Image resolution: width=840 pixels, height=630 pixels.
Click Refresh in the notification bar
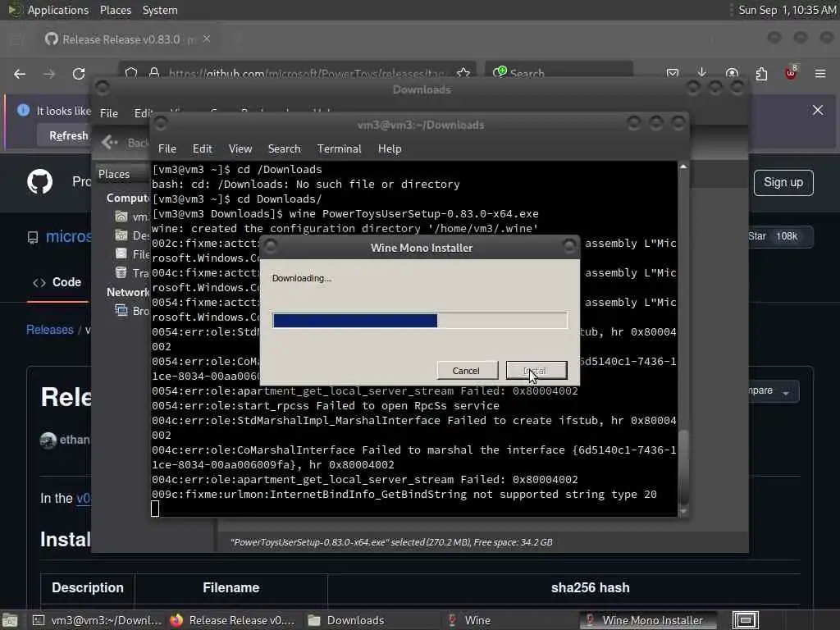[x=69, y=136]
